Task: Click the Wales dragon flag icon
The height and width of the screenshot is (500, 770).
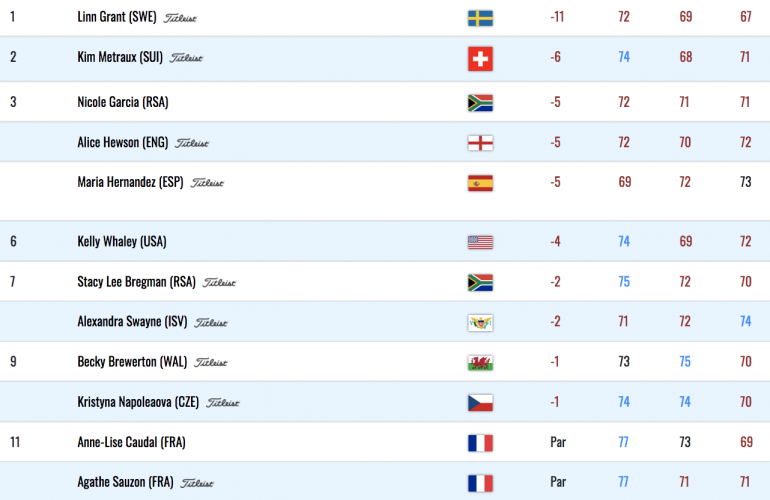Action: 480,363
